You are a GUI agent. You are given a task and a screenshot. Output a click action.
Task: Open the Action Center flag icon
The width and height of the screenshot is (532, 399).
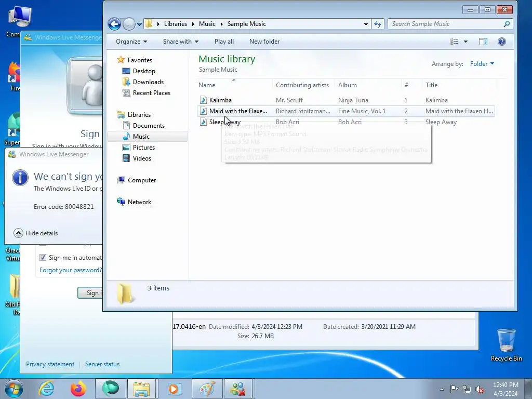click(454, 389)
